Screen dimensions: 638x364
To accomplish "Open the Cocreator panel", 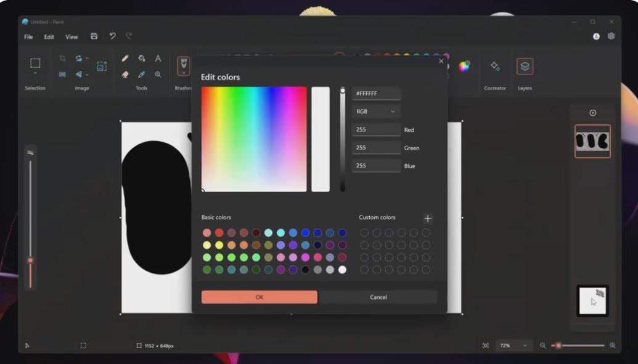I will [x=494, y=67].
